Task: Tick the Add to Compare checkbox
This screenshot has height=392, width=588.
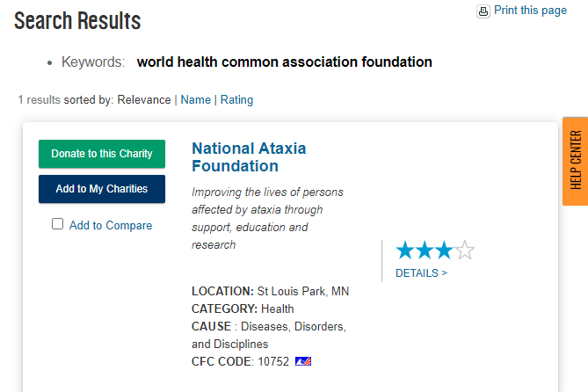Action: coord(58,224)
